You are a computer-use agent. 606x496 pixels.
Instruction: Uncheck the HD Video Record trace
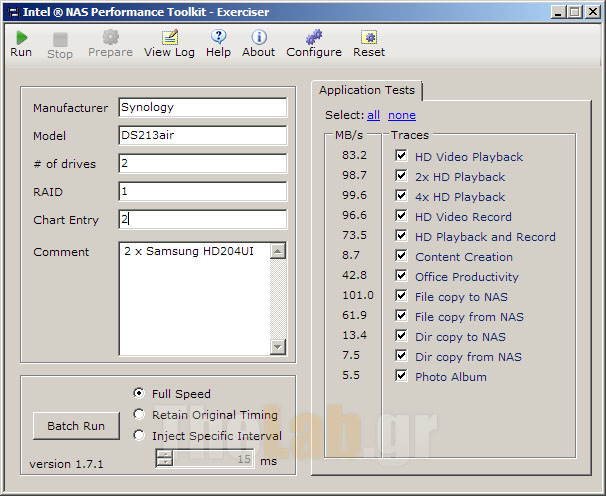[401, 216]
